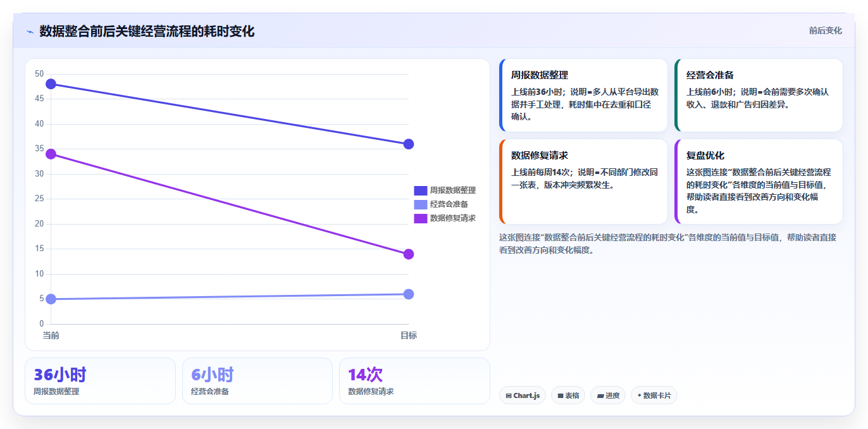868x429 pixels.
Task: Open the 数据修复请求 info card heading
Action: pos(540,156)
